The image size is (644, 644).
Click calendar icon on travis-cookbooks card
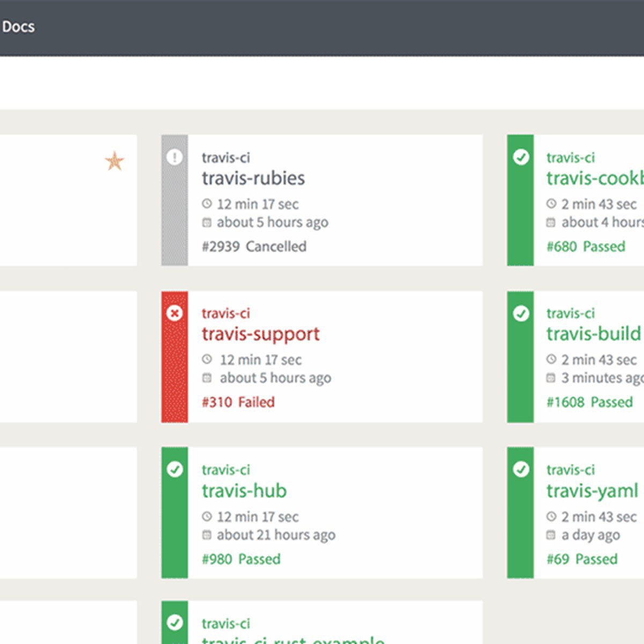[551, 222]
